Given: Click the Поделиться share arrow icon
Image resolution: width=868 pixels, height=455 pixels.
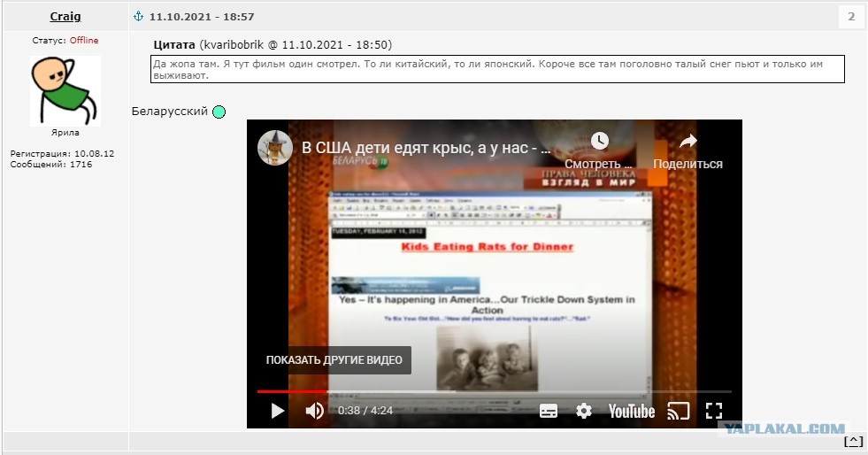Looking at the screenshot, I should (x=688, y=141).
